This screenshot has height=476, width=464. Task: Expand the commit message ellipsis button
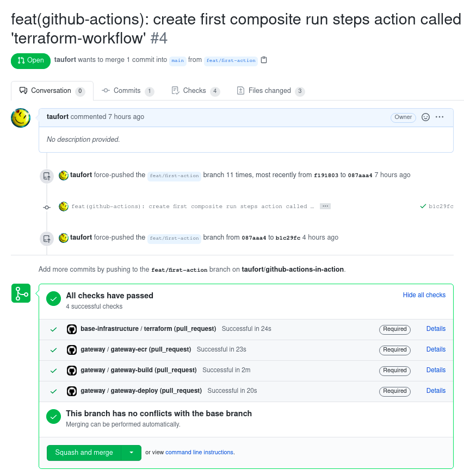click(x=325, y=206)
